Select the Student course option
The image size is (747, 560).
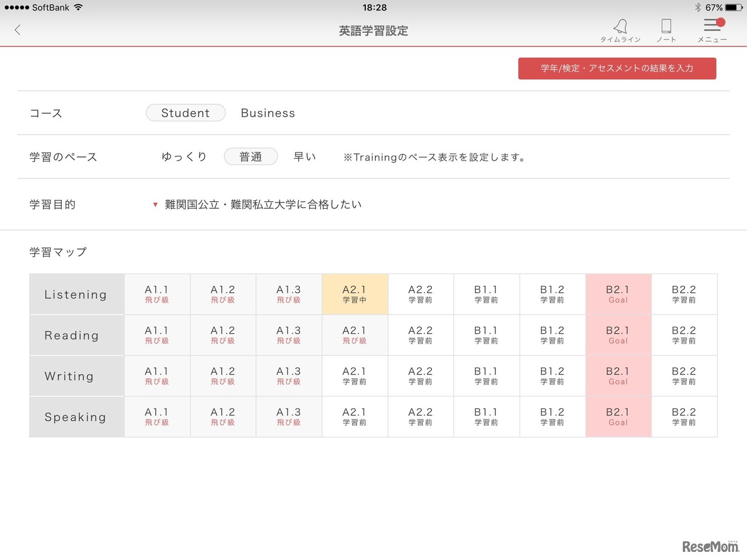click(186, 113)
